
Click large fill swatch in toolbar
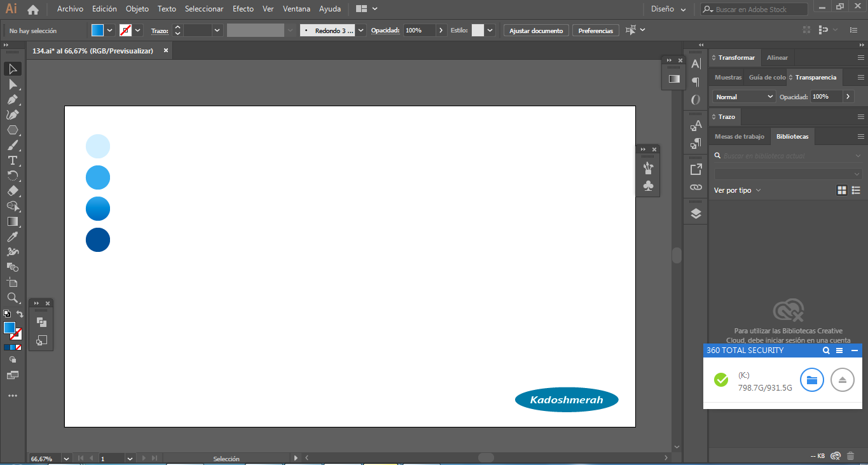(10, 328)
